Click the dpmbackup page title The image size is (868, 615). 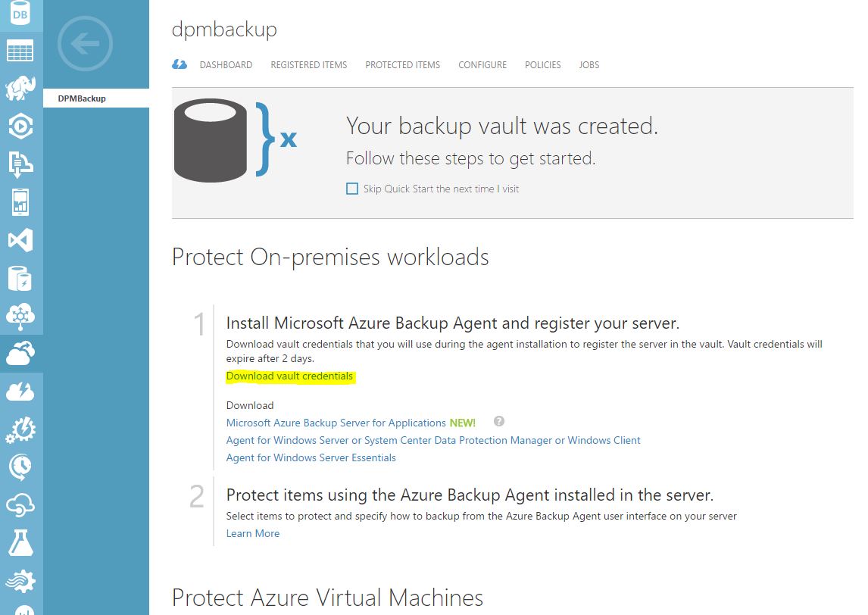tap(224, 30)
